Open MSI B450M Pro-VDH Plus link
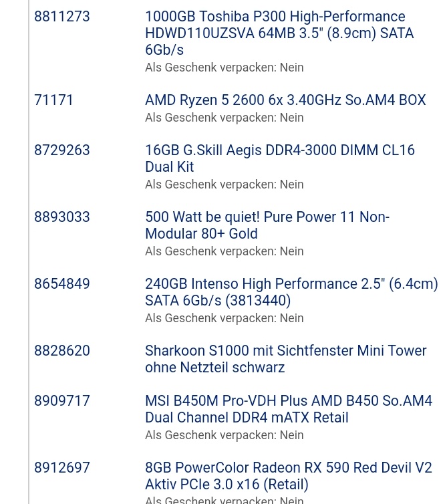This screenshot has width=447, height=504. pos(289,409)
